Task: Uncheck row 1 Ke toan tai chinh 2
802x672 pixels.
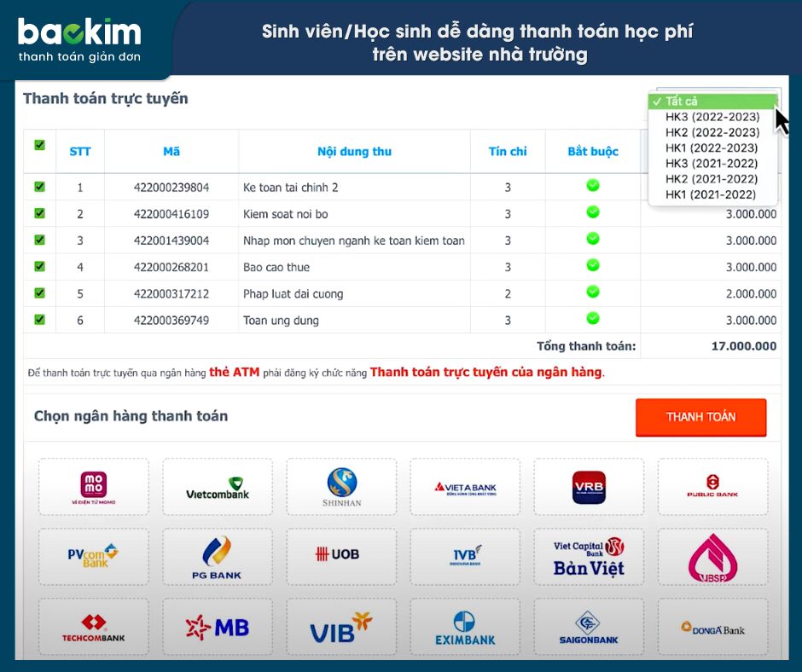Action: (x=39, y=187)
